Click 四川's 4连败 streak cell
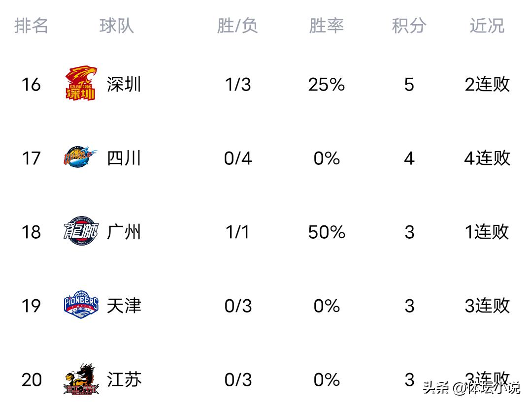532x406 pixels. pos(487,158)
